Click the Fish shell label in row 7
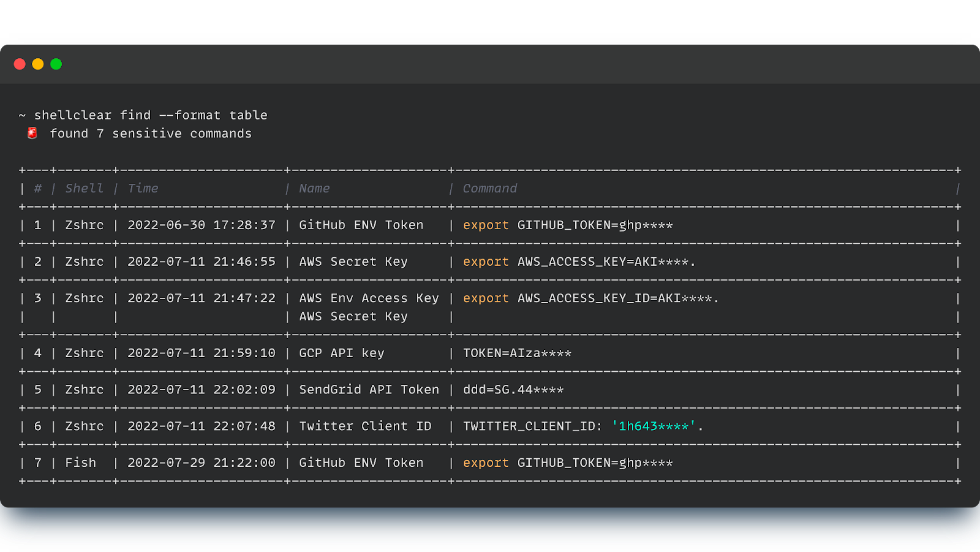 tap(80, 463)
